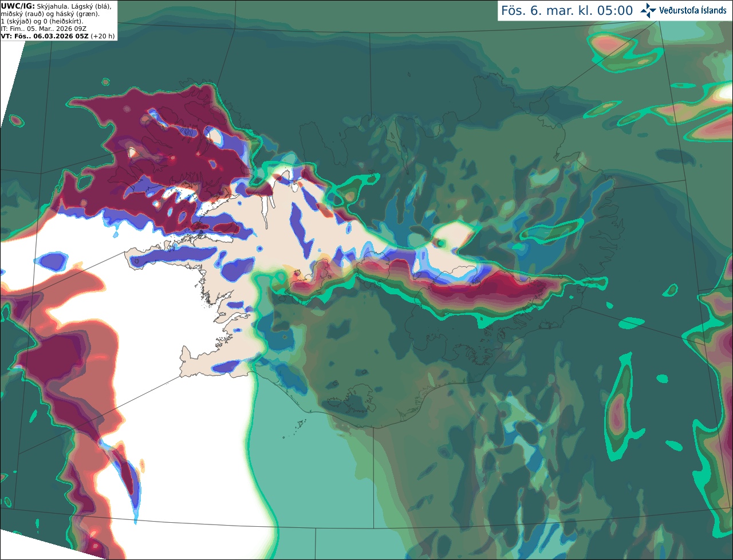Click the 'Fös. 6. mar. kl. 05:00' timestamp
The height and width of the screenshot is (560, 733).
(x=567, y=11)
